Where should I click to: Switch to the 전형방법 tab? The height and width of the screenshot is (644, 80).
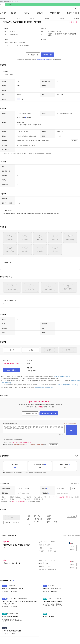point(62,18)
